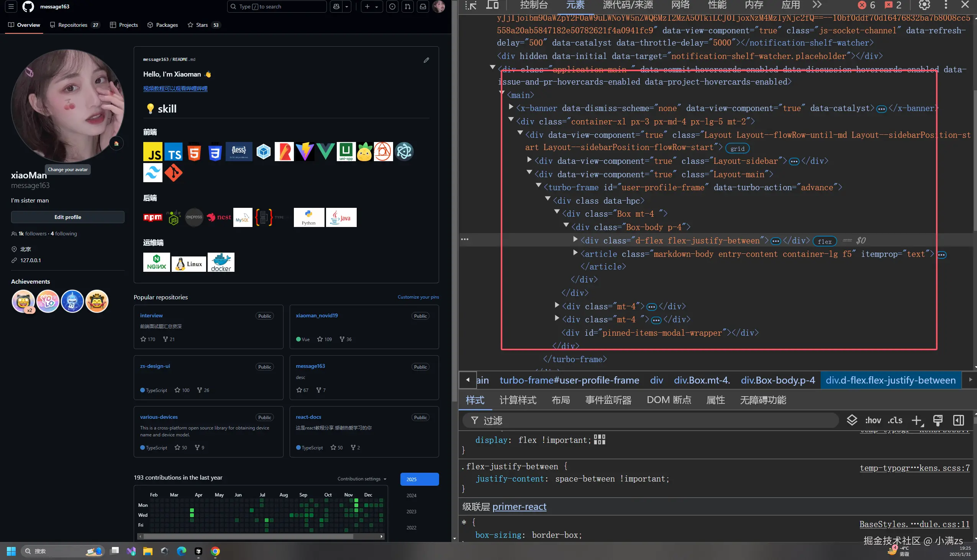Image resolution: width=977 pixels, height=560 pixels.
Task: Open the flexbox editor icon next to display
Action: 599,439
